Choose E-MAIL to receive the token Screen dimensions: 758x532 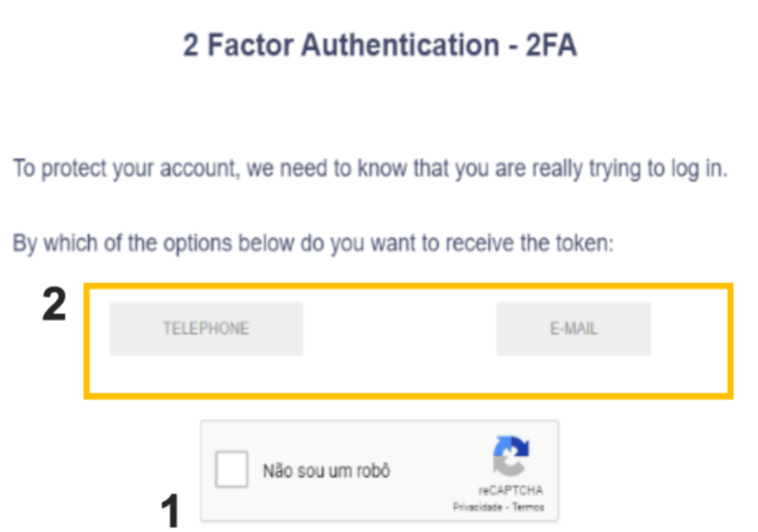pyautogui.click(x=573, y=328)
